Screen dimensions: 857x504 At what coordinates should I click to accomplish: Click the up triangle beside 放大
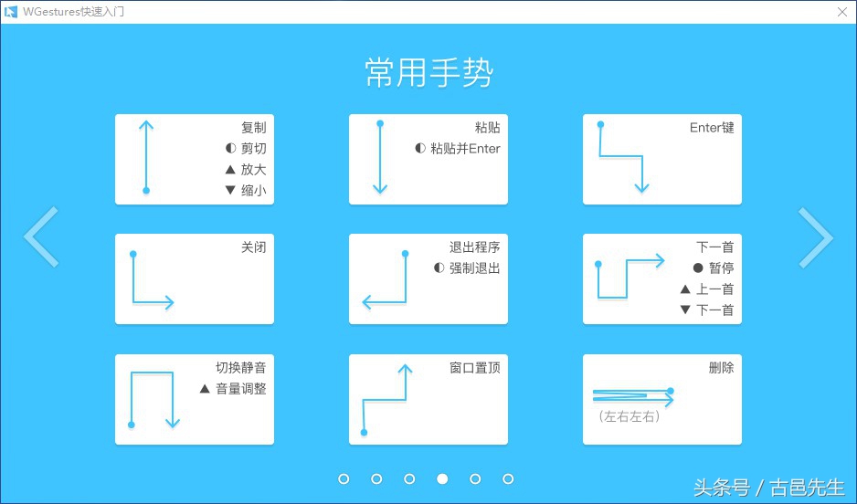click(230, 169)
